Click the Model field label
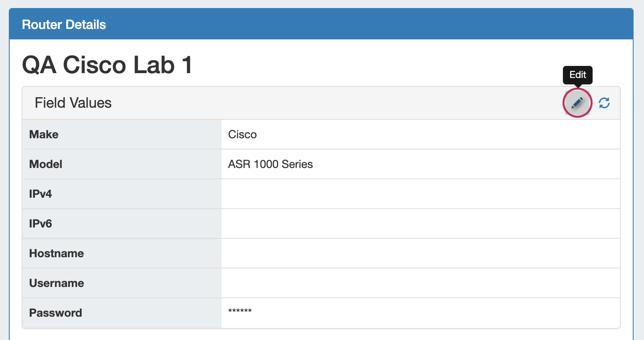This screenshot has height=340, width=644. 46,164
